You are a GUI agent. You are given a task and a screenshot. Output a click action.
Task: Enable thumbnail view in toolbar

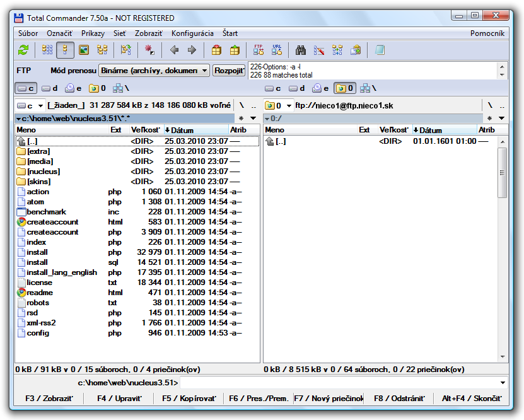pos(83,50)
